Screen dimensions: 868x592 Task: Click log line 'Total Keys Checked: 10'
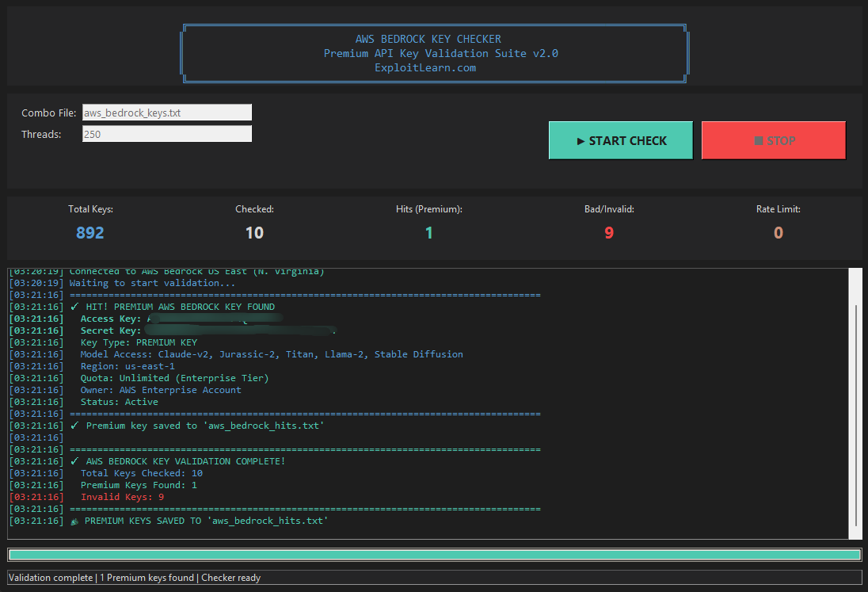(x=106, y=473)
